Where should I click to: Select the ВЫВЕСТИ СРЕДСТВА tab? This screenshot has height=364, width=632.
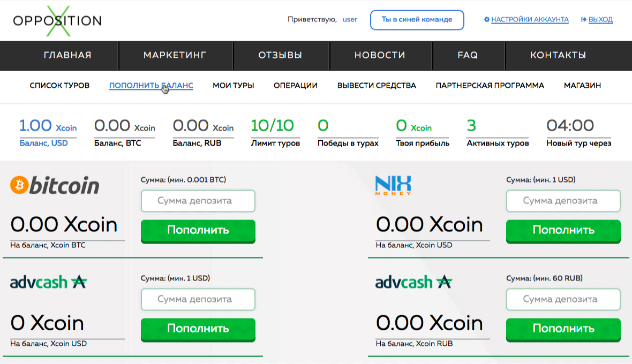pyautogui.click(x=377, y=86)
